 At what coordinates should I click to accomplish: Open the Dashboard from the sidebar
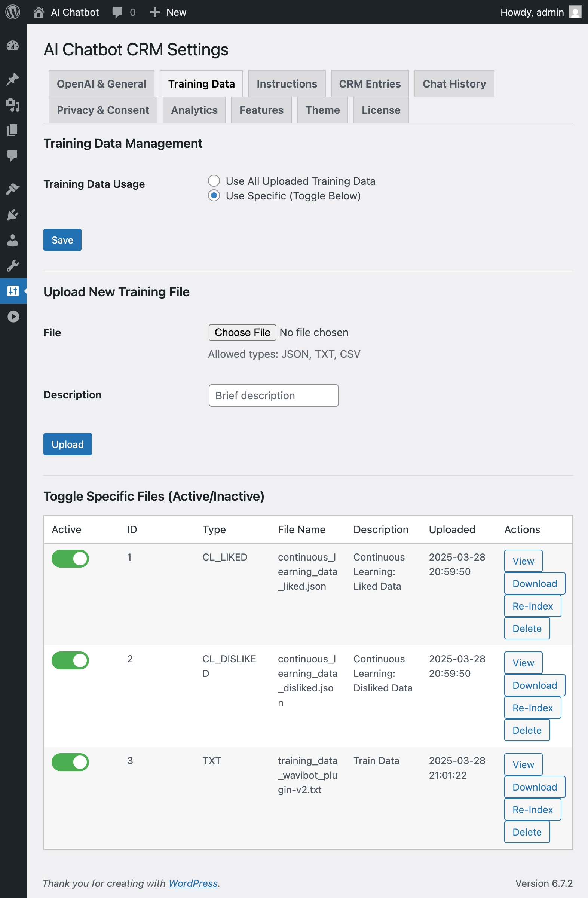pos(13,46)
